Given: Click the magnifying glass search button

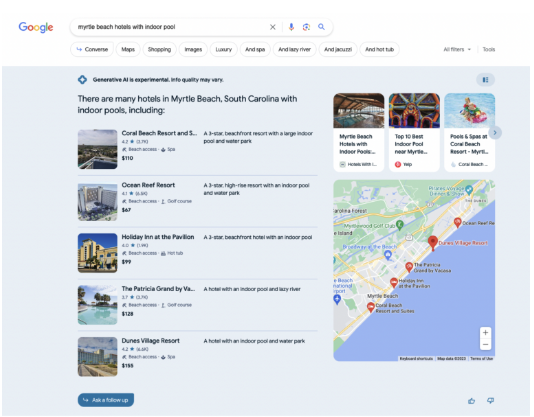Looking at the screenshot, I should click(x=321, y=27).
